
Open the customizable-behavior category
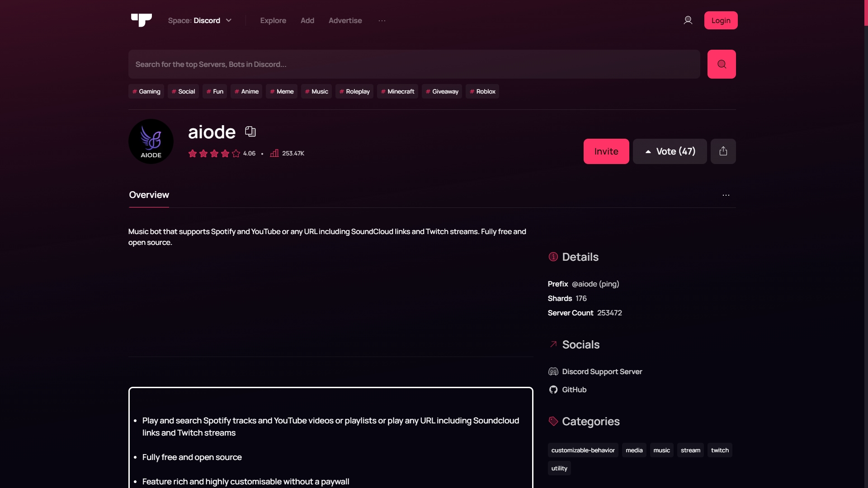[583, 450]
